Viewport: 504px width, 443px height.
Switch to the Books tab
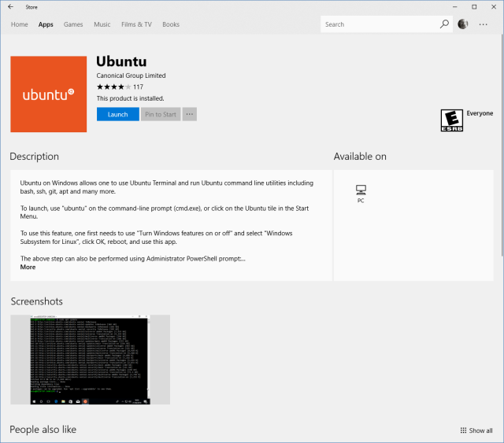point(171,24)
